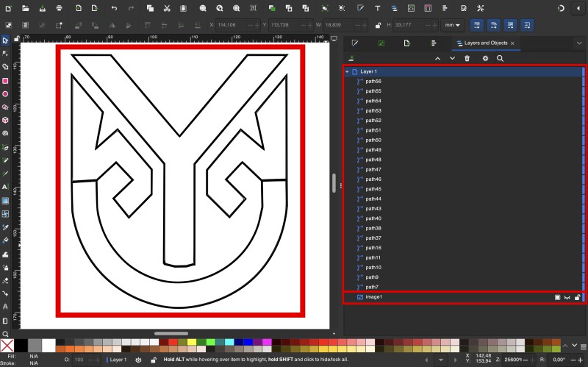Switch to the Export dock tab
This screenshot has height=367, width=588.
click(x=407, y=43)
